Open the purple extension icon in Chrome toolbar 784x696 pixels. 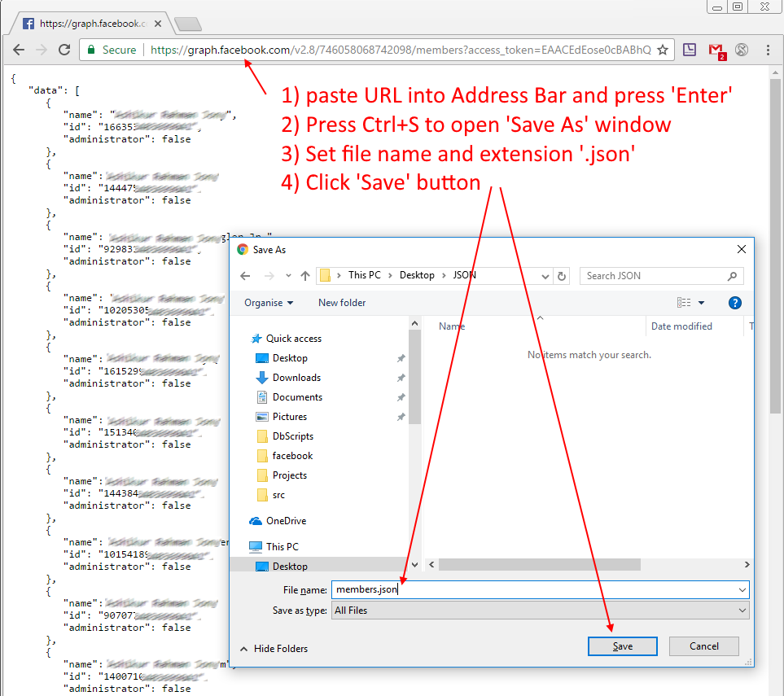(690, 49)
